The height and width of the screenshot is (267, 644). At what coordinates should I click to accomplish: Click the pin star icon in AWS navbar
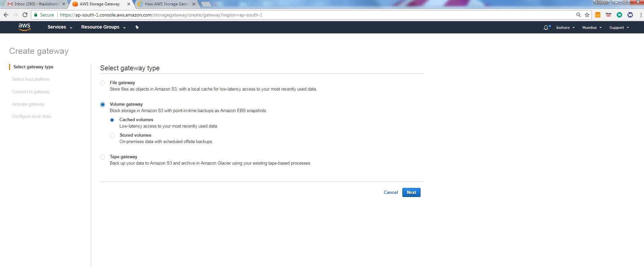pyautogui.click(x=137, y=27)
